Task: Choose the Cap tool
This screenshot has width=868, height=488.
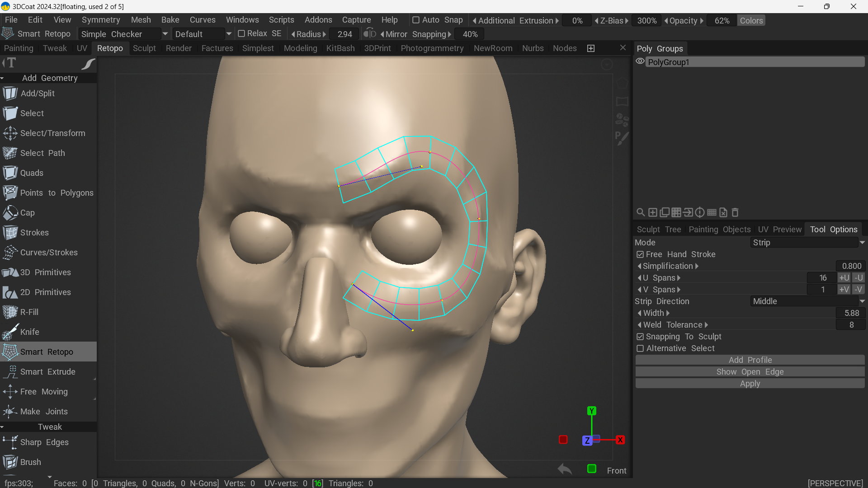Action: pyautogui.click(x=27, y=213)
